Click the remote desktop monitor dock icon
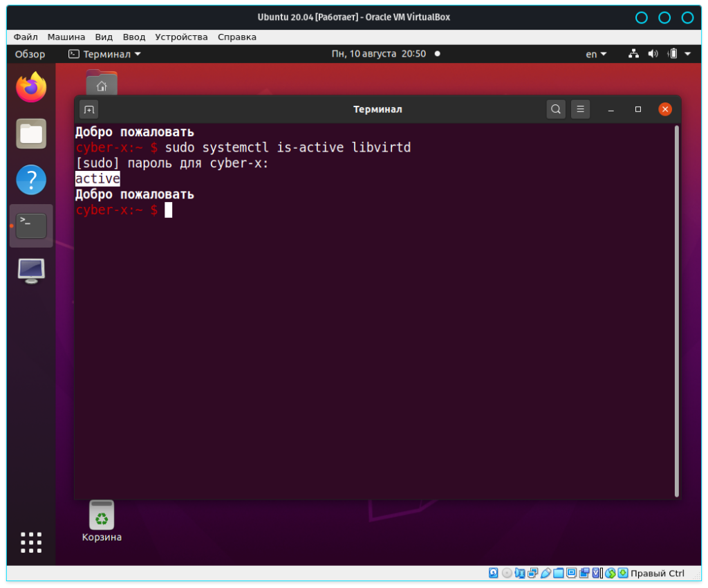Viewport: 708px width, 588px height. [31, 271]
